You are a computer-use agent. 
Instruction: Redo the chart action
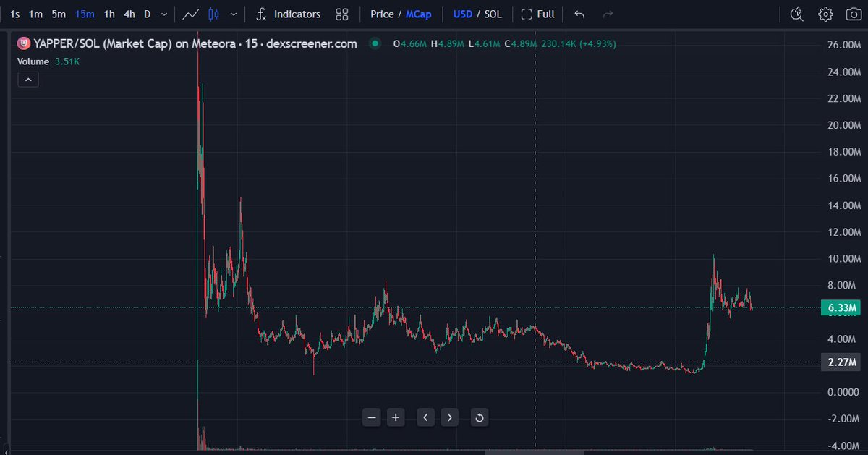608,14
